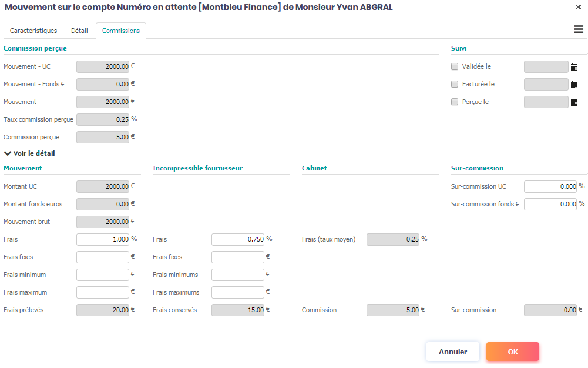Select the Commissions tab

pyautogui.click(x=121, y=31)
